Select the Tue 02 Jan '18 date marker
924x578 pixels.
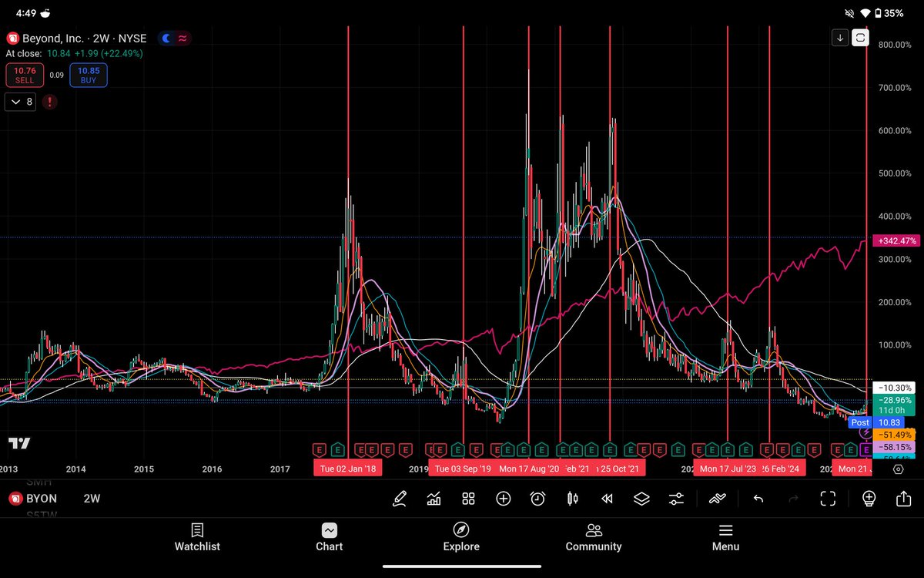347,469
